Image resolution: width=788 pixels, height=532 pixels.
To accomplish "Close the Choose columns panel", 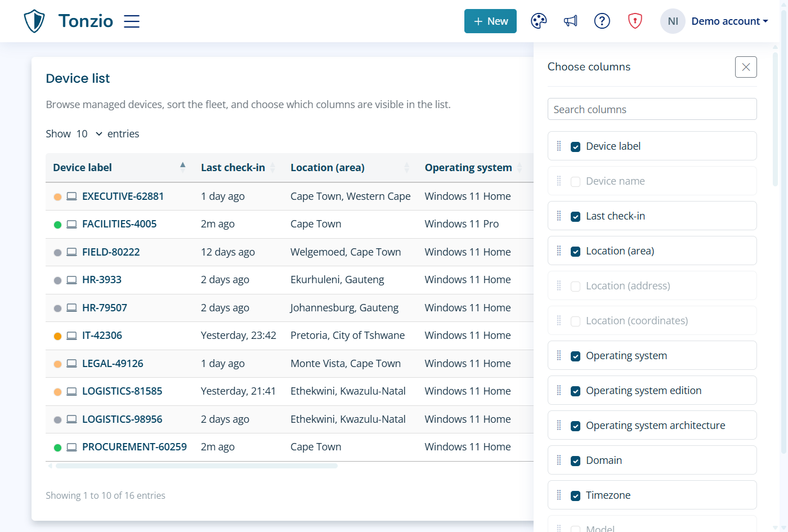I will (x=746, y=67).
